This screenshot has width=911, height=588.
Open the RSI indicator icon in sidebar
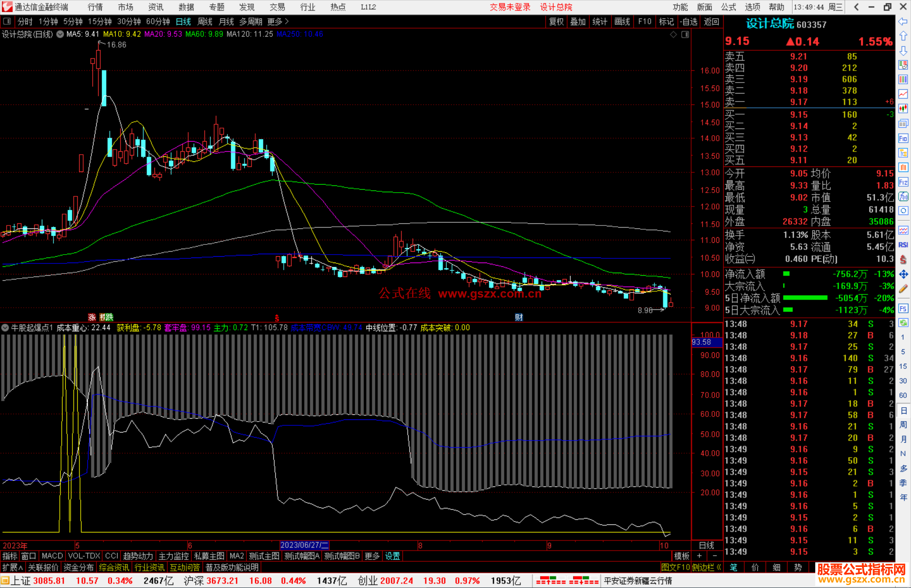click(903, 245)
